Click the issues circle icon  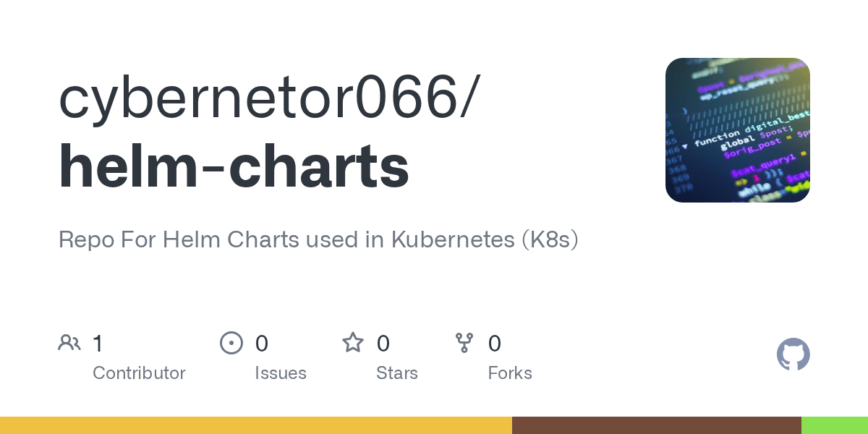pyautogui.click(x=231, y=343)
